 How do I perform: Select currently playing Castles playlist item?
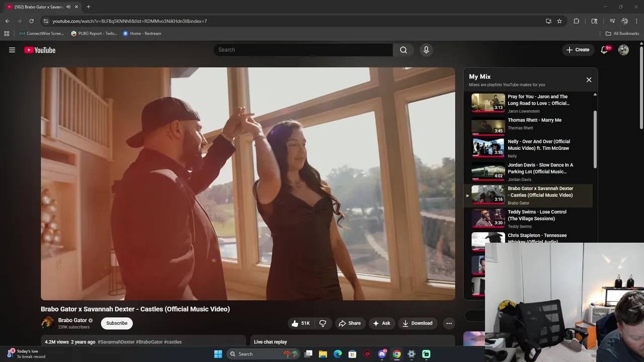[x=529, y=196]
